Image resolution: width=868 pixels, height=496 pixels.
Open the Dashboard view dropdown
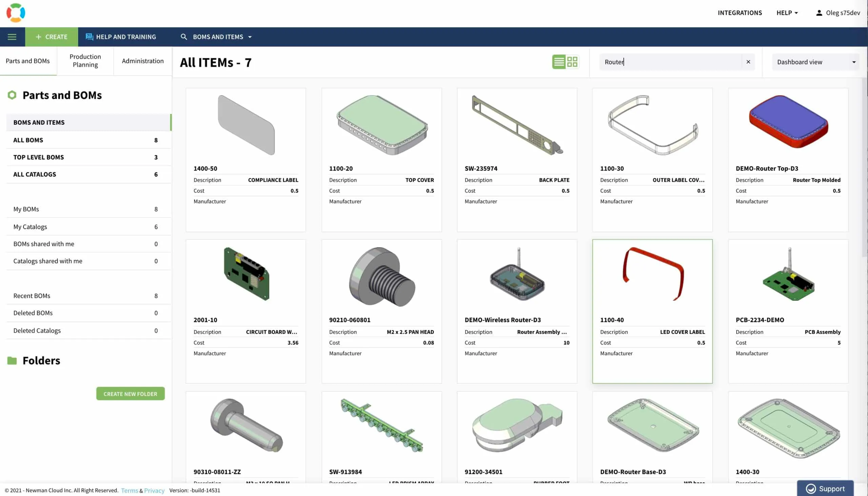[x=815, y=62]
